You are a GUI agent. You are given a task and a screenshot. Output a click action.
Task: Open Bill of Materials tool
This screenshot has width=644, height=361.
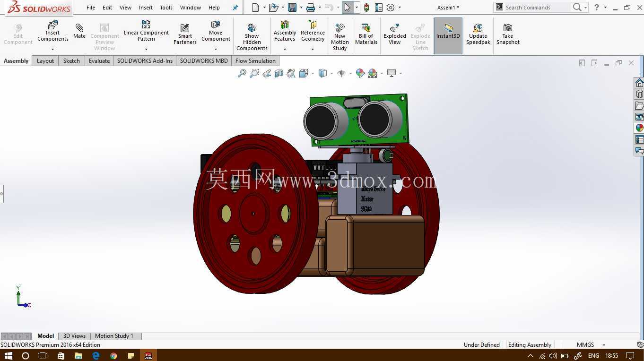click(x=366, y=34)
